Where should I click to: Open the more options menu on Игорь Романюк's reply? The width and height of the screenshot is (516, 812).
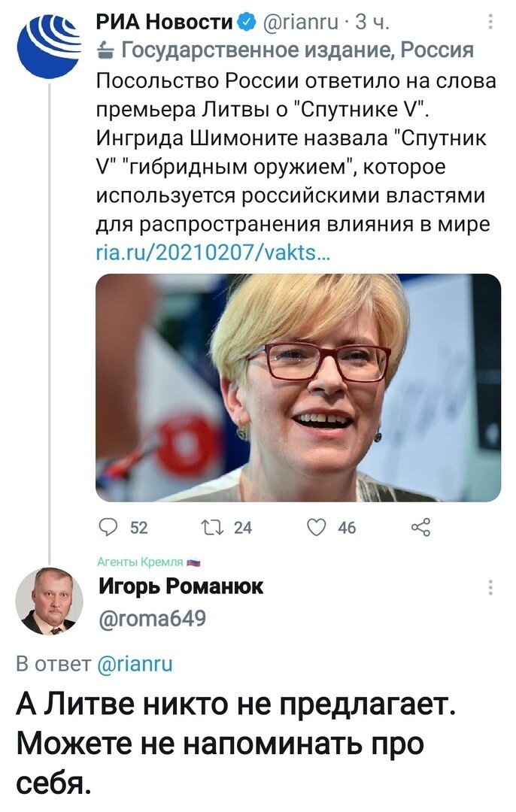pyautogui.click(x=490, y=587)
